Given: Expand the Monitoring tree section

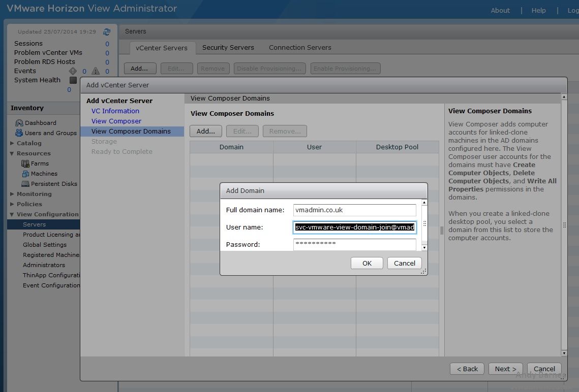Looking at the screenshot, I should pos(12,194).
